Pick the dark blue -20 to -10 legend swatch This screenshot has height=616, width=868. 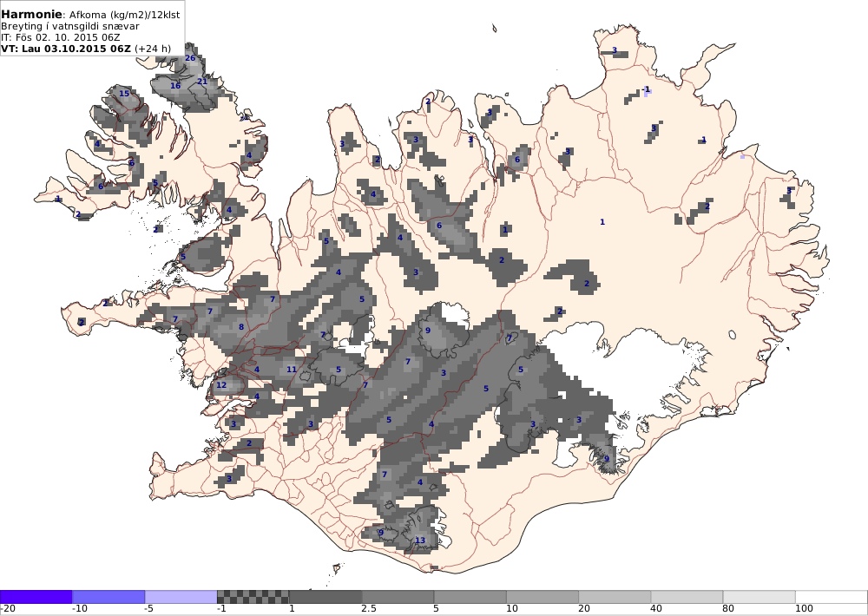(x=36, y=597)
